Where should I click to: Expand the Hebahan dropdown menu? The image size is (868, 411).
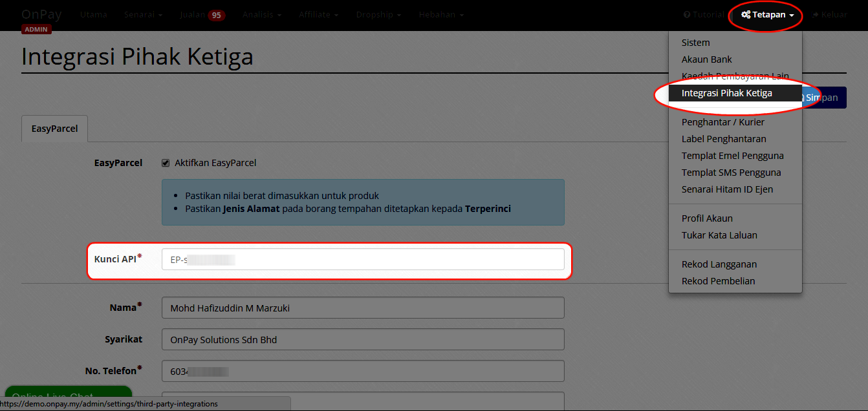coord(441,14)
